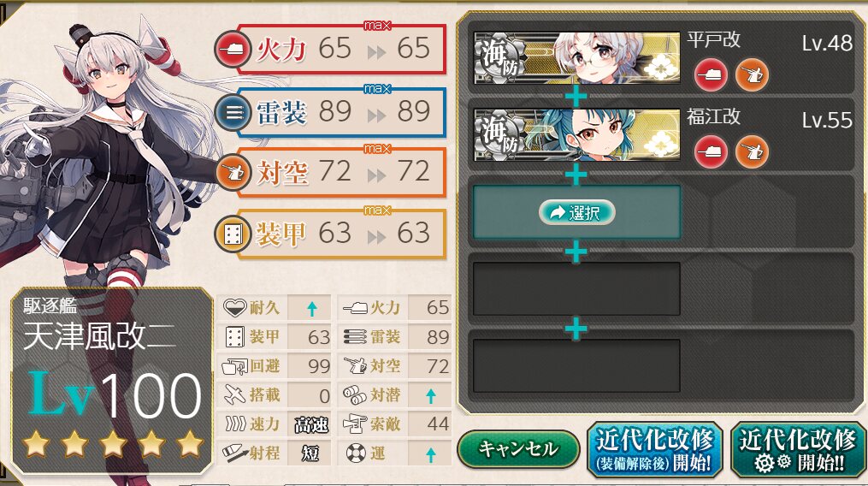This screenshot has width=868, height=486.
Task: Select the 福江改 ship banner
Action: coord(577,135)
